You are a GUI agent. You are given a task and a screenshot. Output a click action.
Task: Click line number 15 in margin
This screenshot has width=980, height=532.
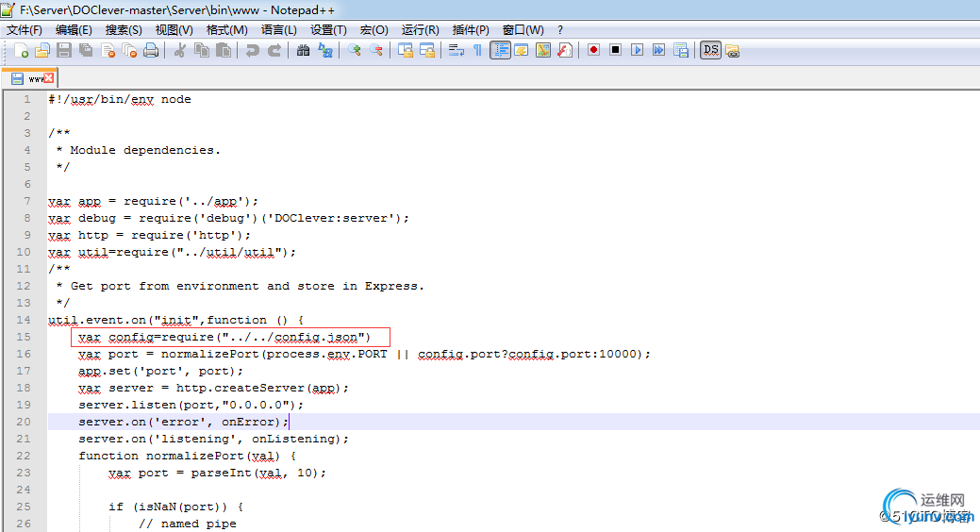point(24,337)
